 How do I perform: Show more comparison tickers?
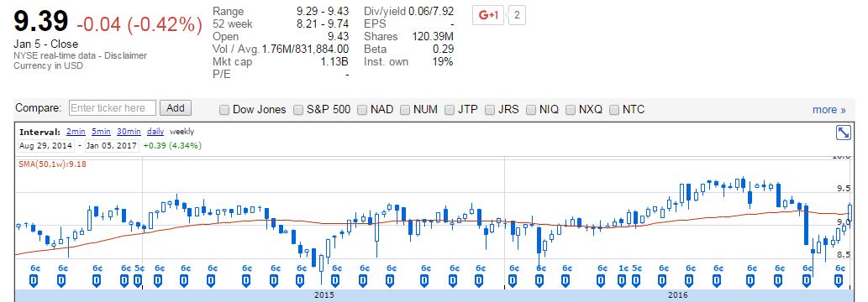[829, 110]
